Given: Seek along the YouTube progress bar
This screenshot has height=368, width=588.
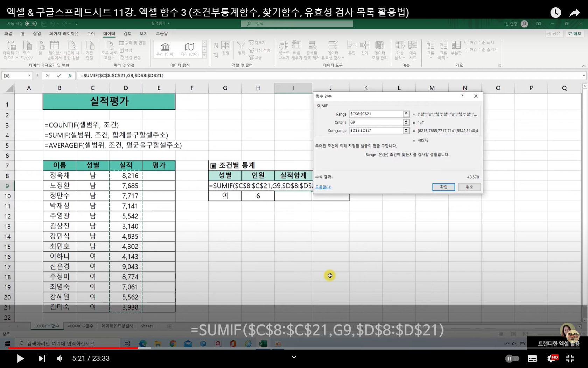Looking at the screenshot, I should click(x=294, y=348).
